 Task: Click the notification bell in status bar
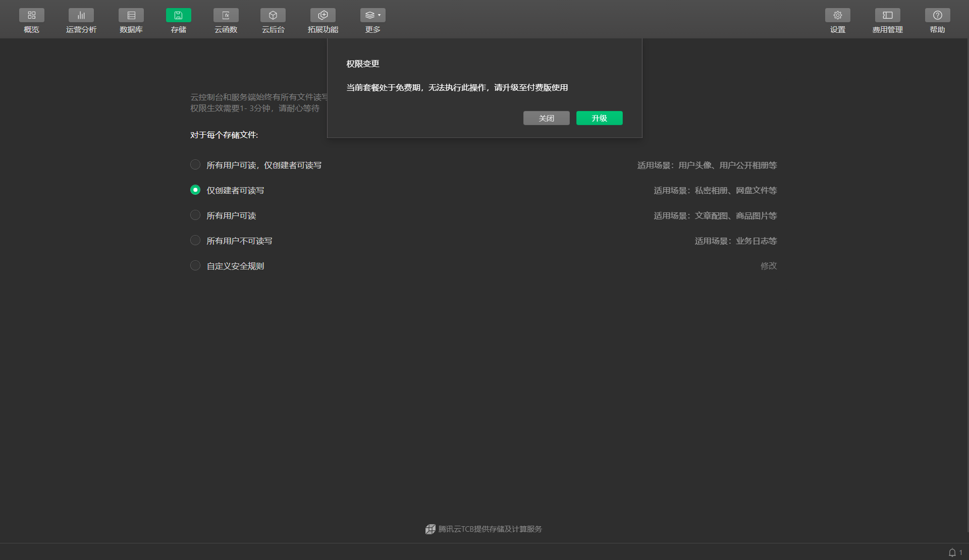952,552
